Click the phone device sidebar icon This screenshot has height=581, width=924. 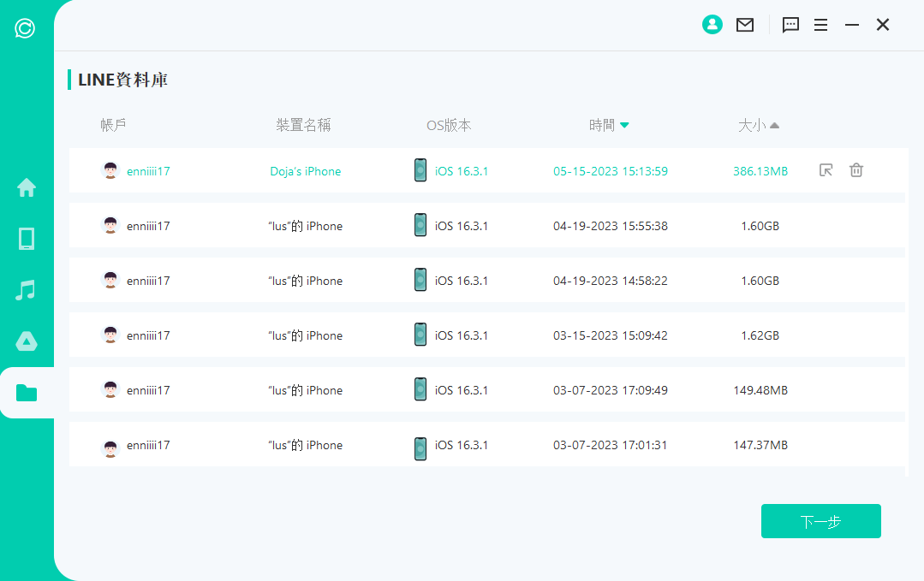[x=27, y=239]
